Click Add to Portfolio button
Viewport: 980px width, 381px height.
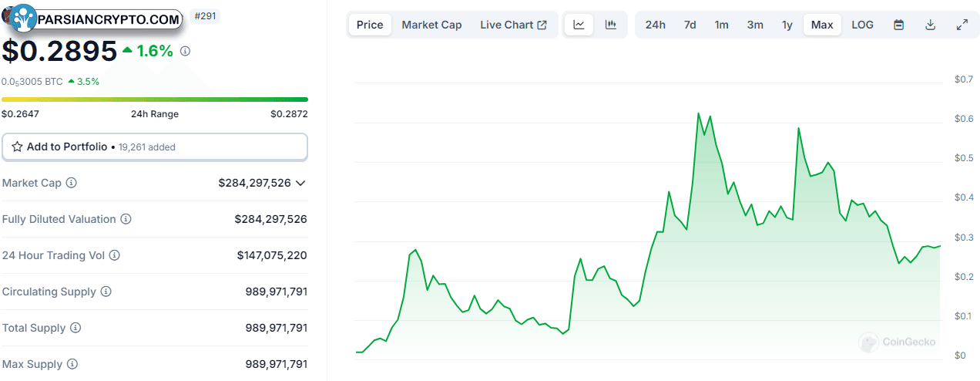(155, 147)
